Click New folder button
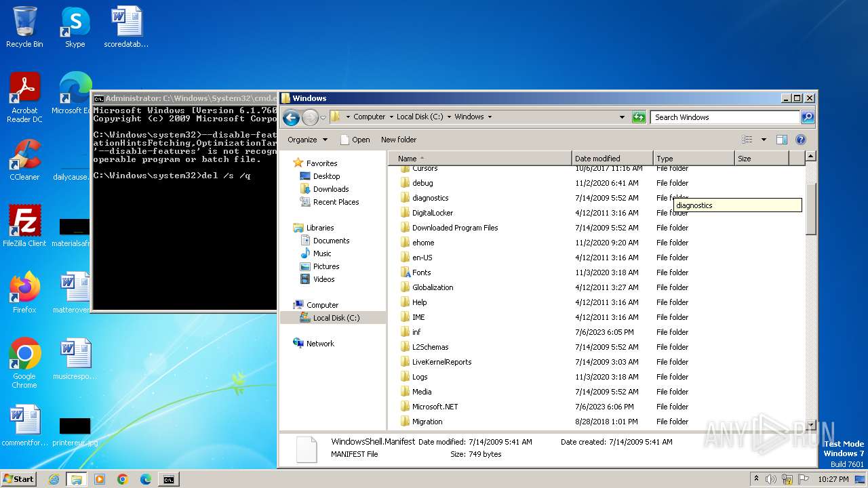 (x=399, y=140)
